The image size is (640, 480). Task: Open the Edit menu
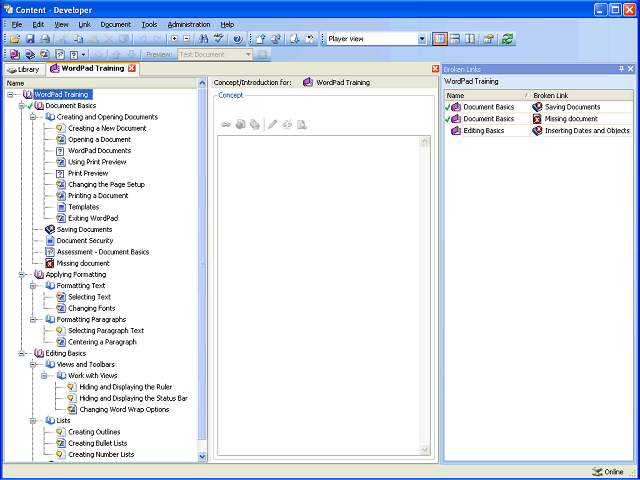click(38, 24)
